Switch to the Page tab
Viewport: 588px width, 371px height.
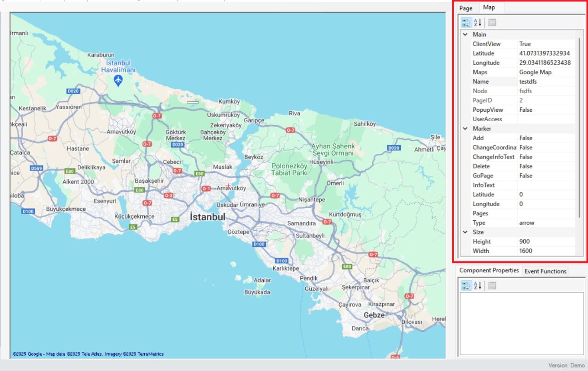pos(465,8)
